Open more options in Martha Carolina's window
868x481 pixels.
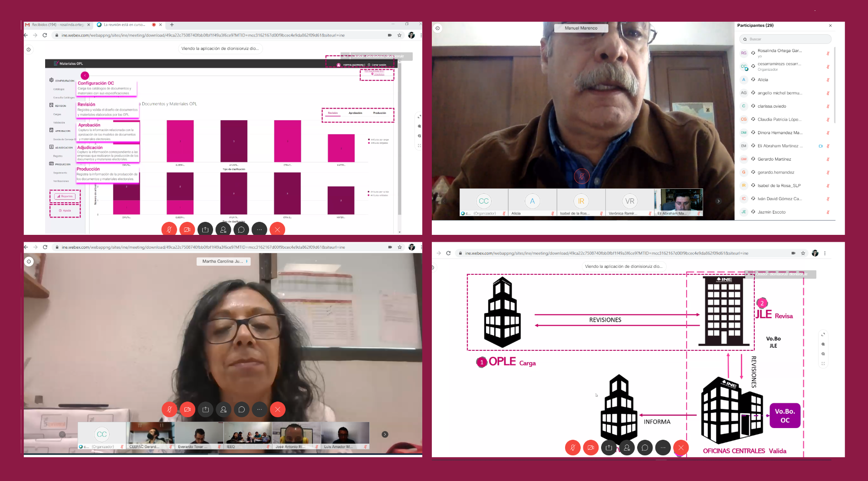click(260, 409)
